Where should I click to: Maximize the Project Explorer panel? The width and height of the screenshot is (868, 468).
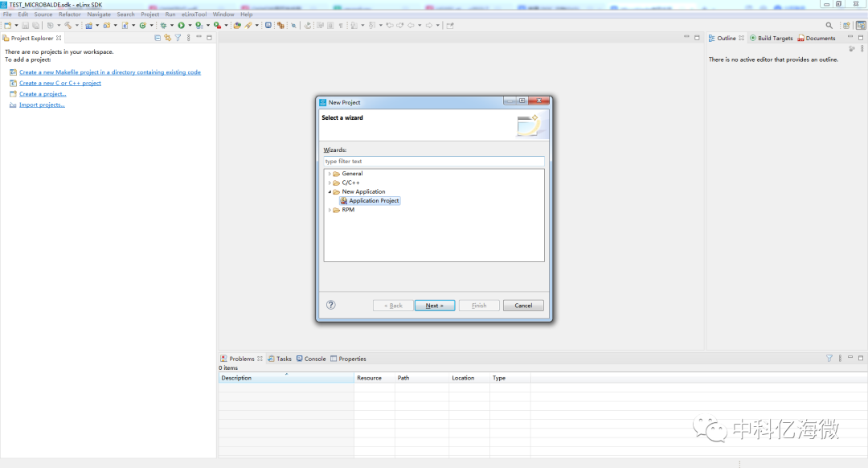[209, 38]
